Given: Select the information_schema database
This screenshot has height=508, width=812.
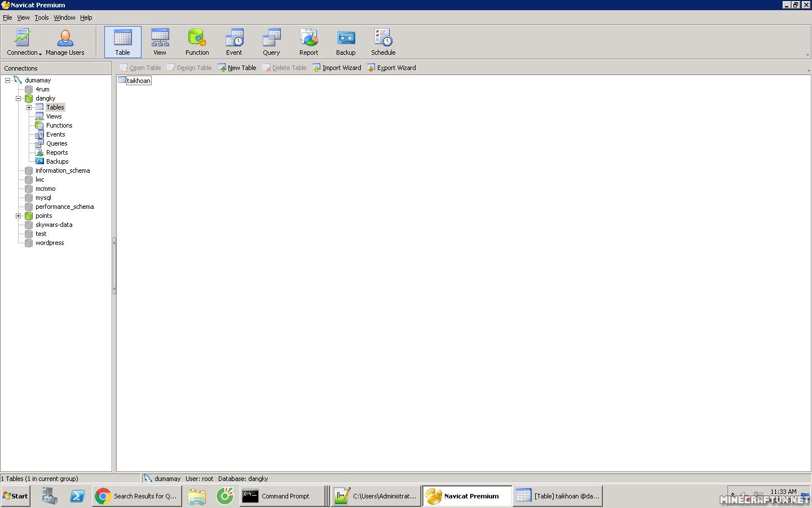Looking at the screenshot, I should 63,170.
